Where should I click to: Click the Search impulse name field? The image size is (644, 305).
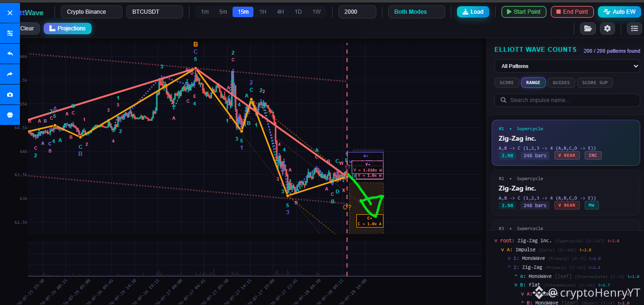point(567,100)
